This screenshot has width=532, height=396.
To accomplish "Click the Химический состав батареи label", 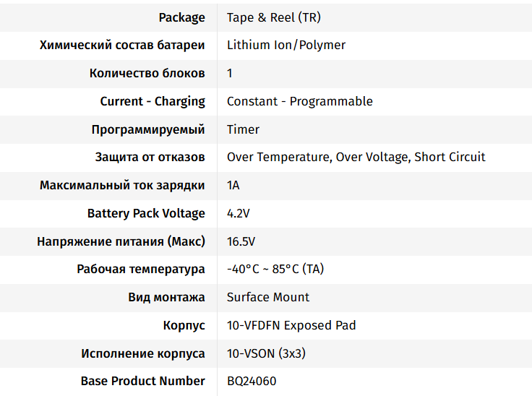I will coord(122,45).
